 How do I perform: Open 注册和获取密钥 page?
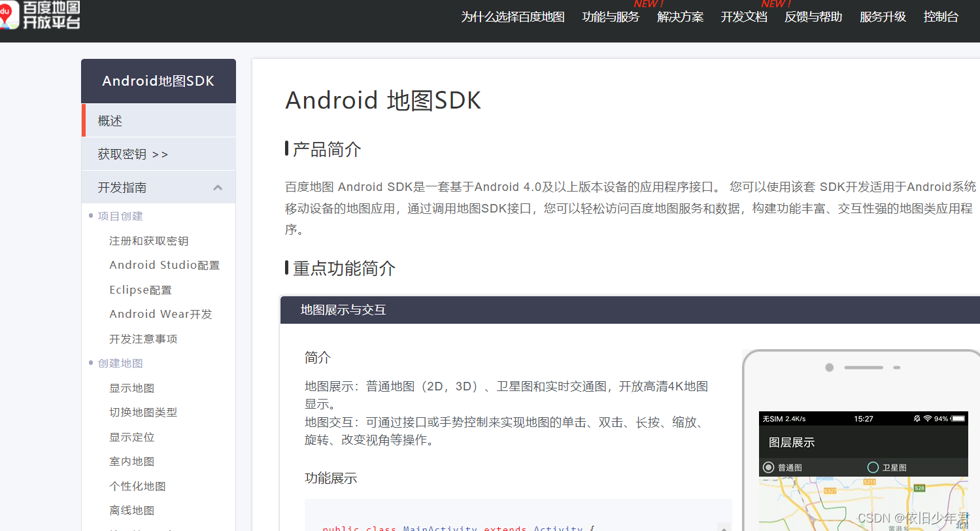click(148, 241)
